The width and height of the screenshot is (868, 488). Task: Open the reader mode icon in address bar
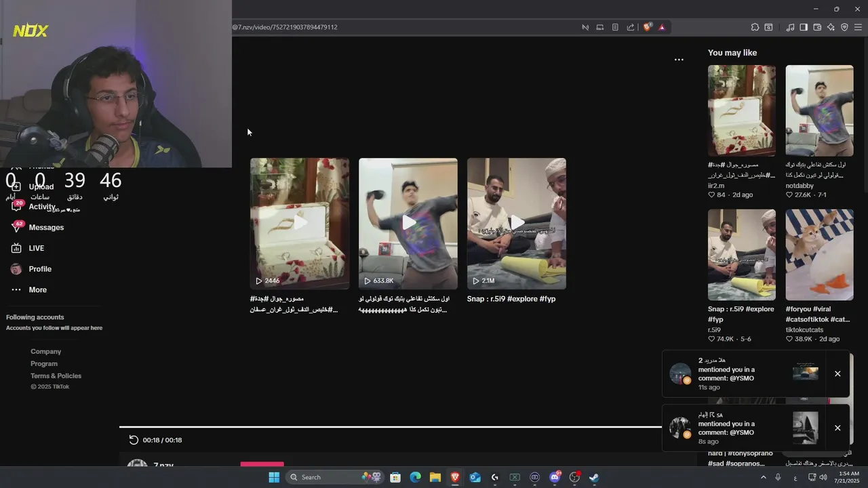(615, 27)
